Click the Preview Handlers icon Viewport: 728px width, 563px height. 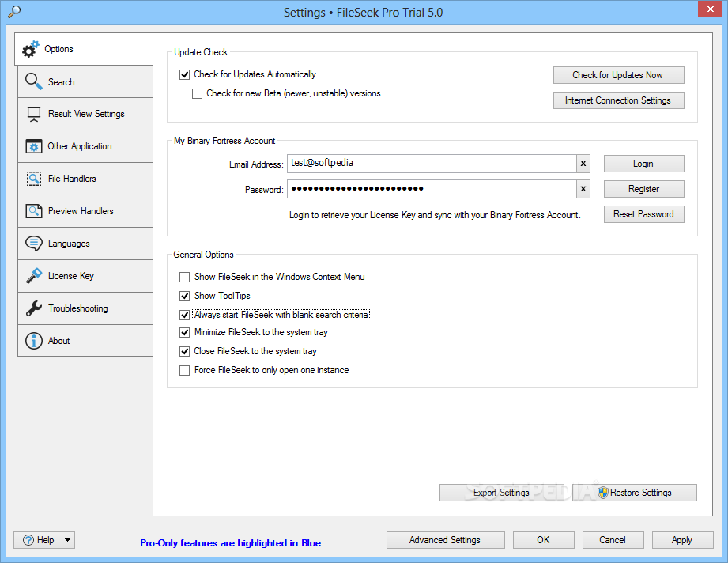[33, 211]
